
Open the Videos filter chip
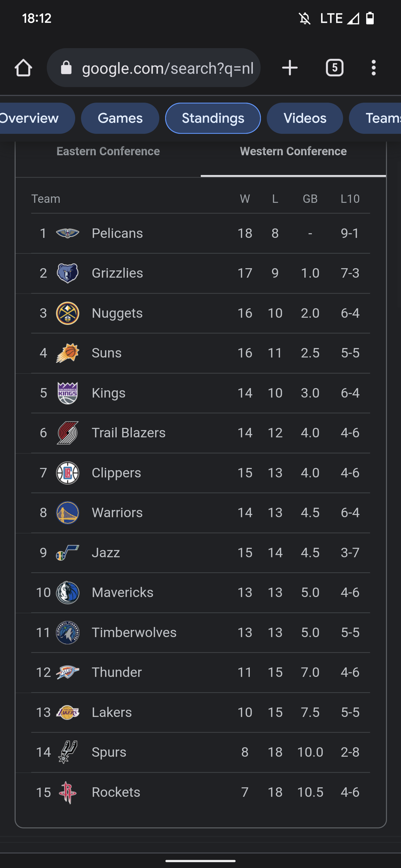(305, 118)
